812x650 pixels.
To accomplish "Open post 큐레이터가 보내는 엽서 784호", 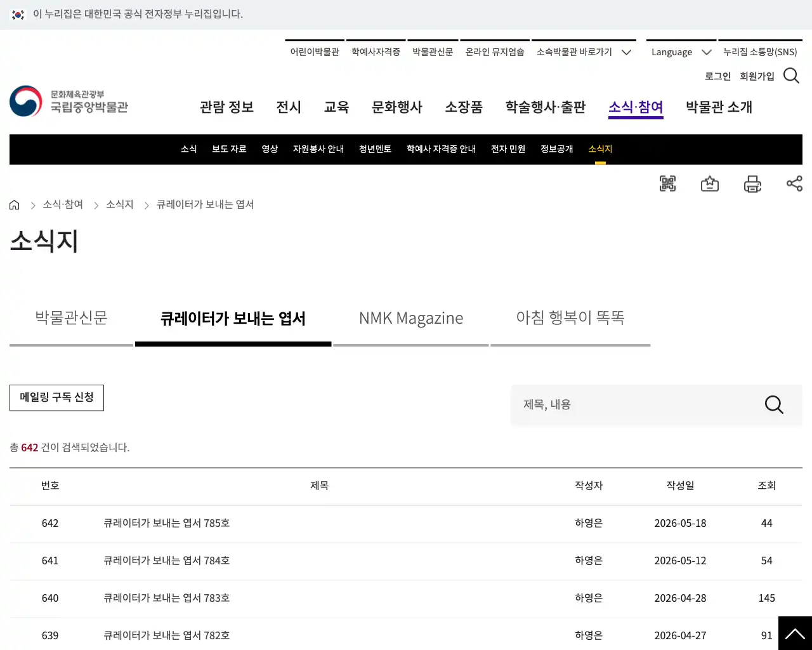I will (x=166, y=560).
